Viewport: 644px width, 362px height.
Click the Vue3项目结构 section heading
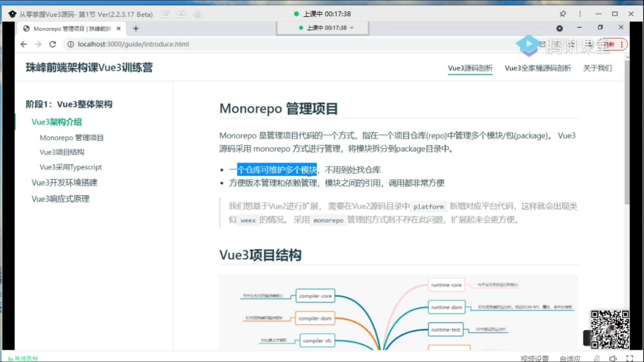tap(260, 255)
